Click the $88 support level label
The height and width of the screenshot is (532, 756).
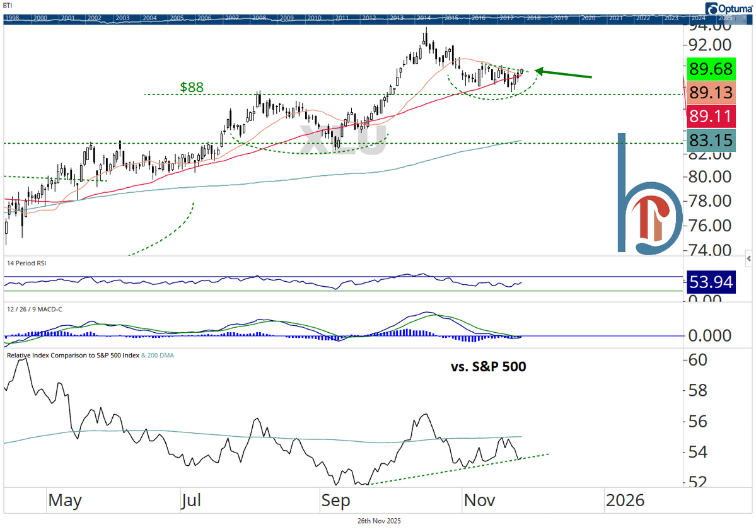[x=190, y=87]
